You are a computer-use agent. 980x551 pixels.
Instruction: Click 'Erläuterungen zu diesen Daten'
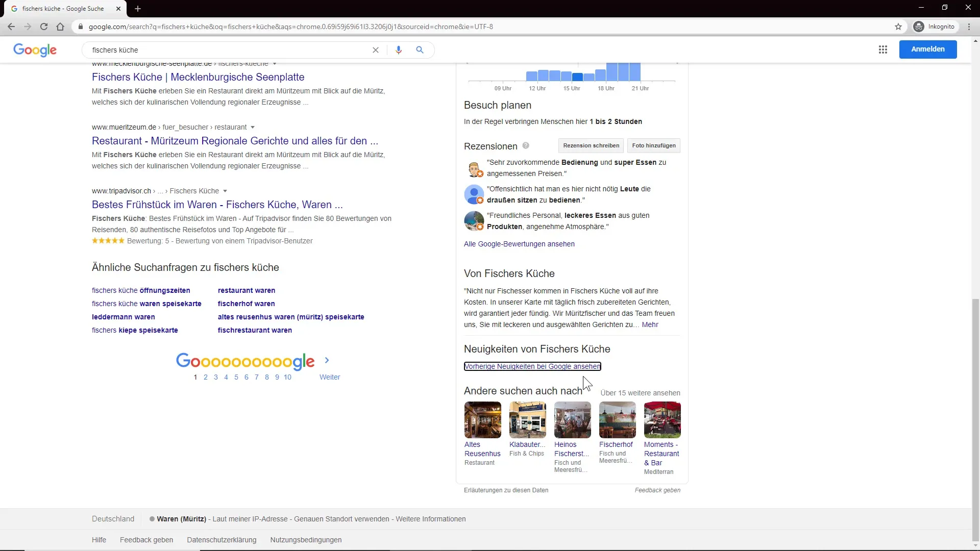coord(506,490)
